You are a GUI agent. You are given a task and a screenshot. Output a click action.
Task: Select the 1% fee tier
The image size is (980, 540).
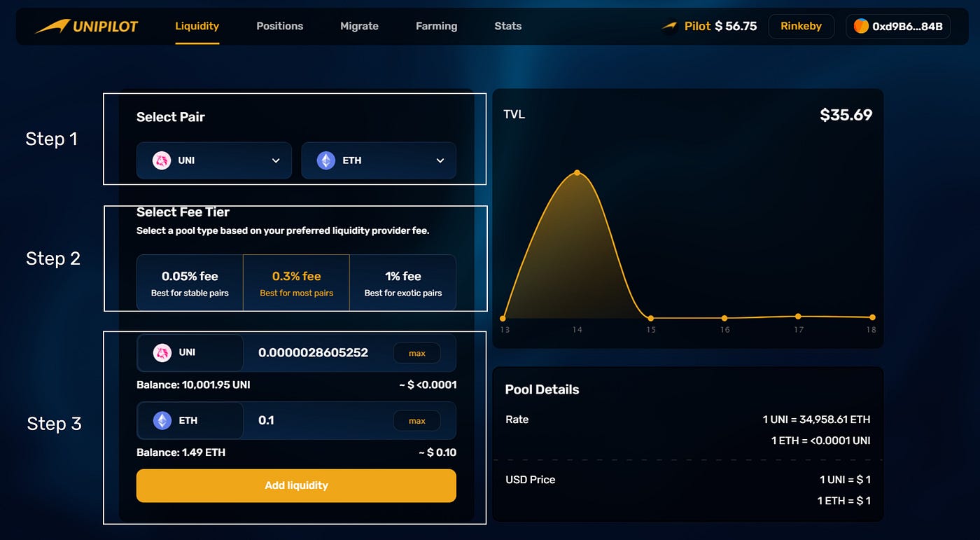[403, 283]
